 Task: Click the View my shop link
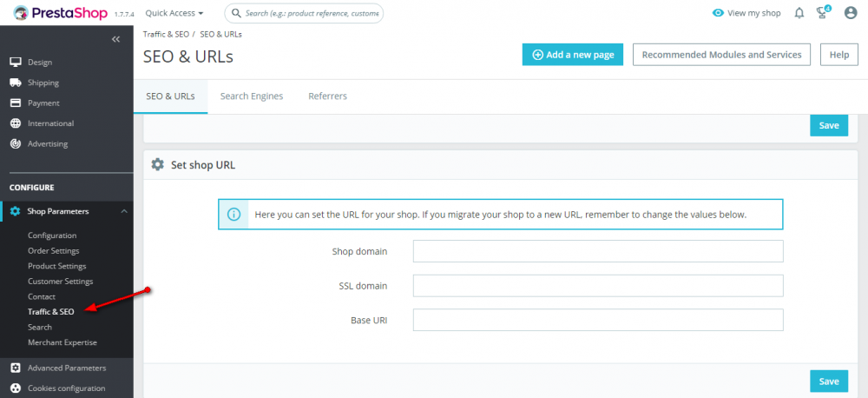(746, 13)
